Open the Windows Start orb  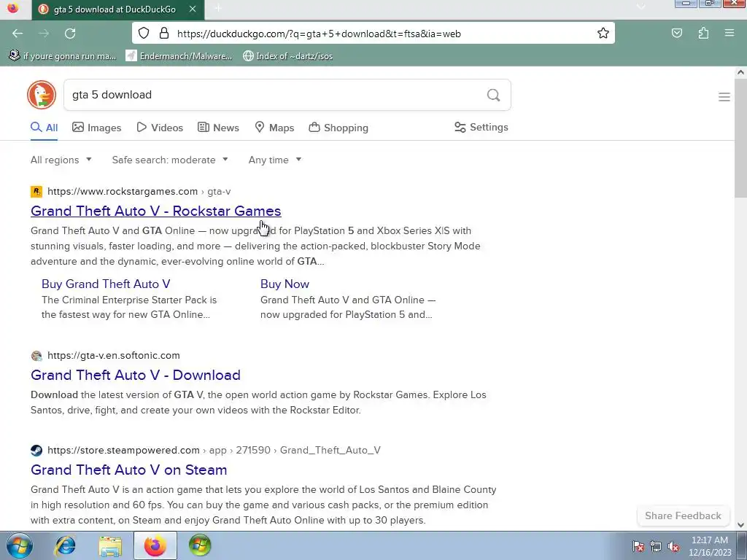20,545
